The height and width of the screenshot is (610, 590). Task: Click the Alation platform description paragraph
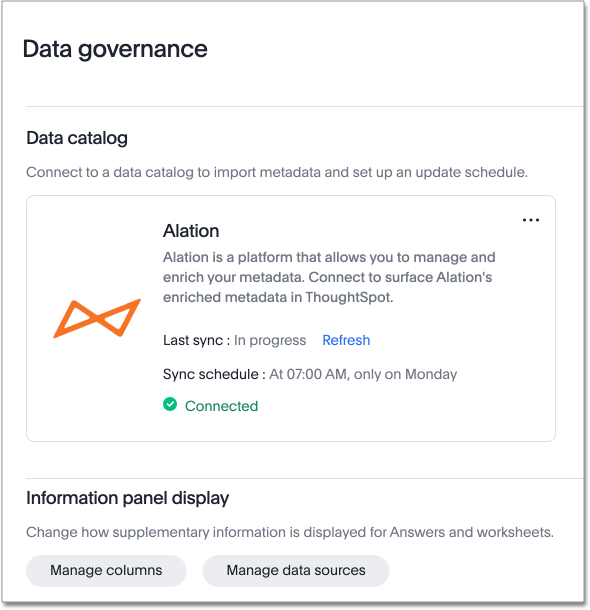point(329,277)
